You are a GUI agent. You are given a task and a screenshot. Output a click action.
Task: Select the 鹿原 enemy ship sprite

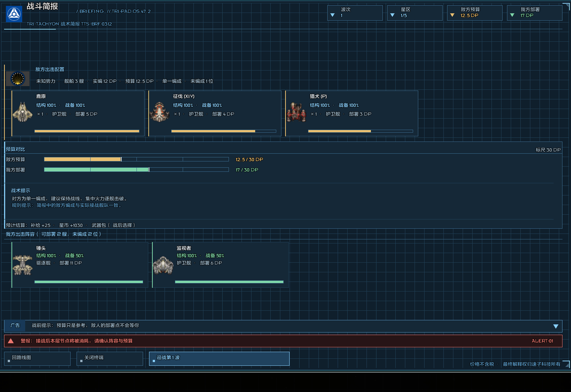[23, 112]
